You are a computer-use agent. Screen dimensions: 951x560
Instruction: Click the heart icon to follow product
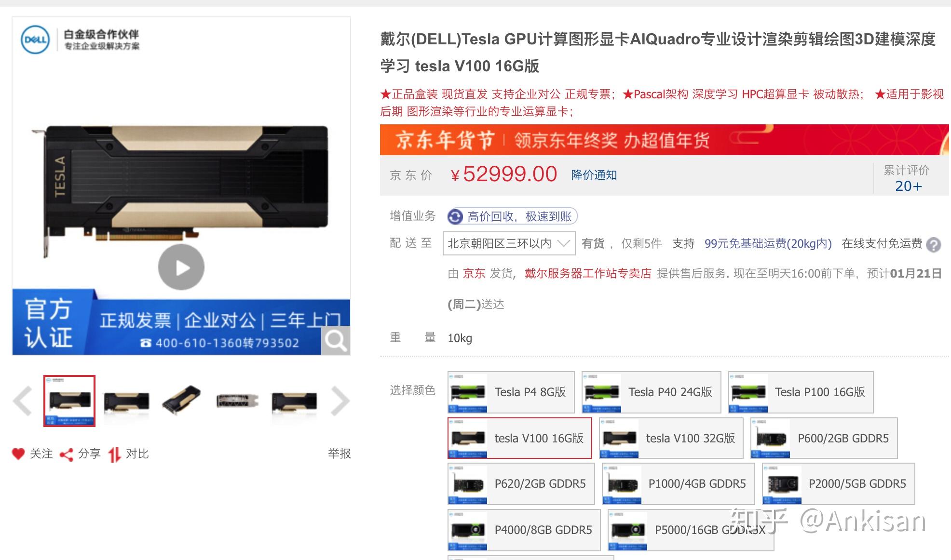18,454
